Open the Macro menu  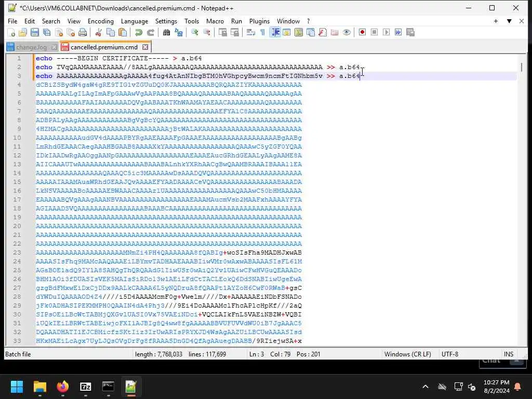click(215, 21)
